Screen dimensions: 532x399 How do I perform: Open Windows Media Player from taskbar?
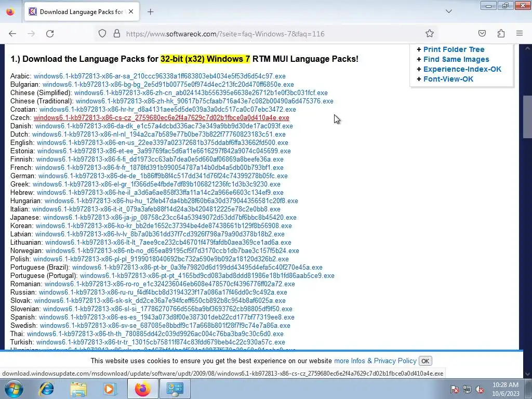(110, 389)
